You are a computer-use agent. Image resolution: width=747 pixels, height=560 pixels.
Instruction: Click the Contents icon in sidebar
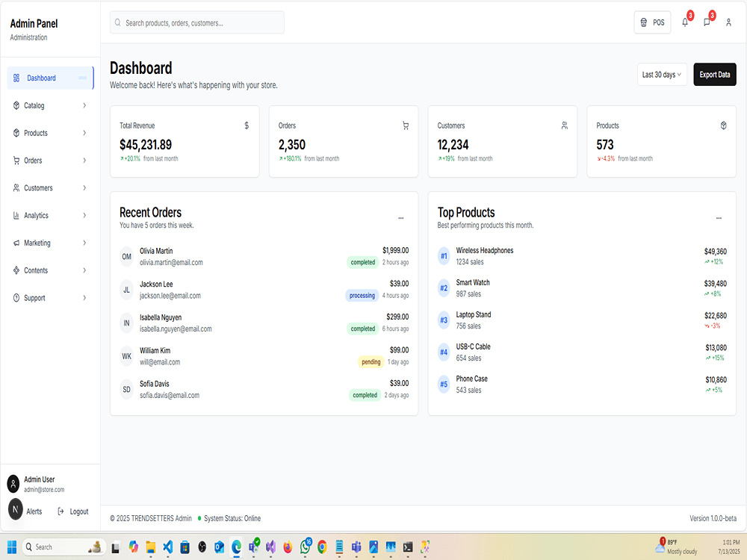[16, 270]
